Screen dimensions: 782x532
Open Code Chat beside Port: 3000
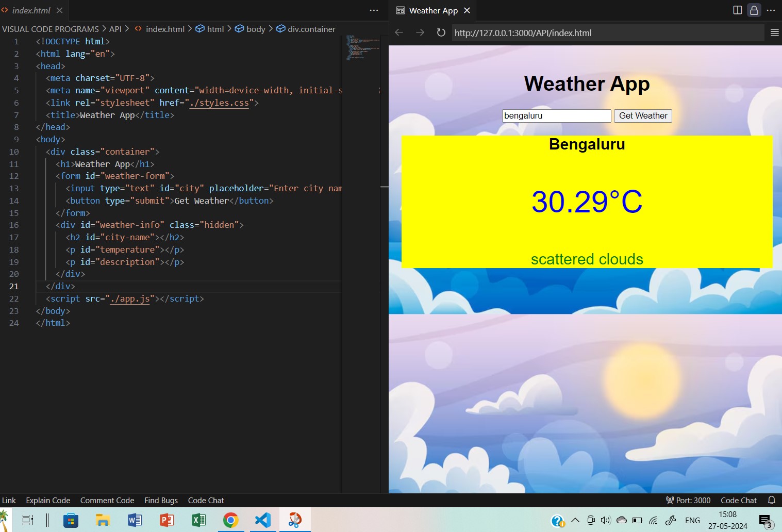click(739, 500)
